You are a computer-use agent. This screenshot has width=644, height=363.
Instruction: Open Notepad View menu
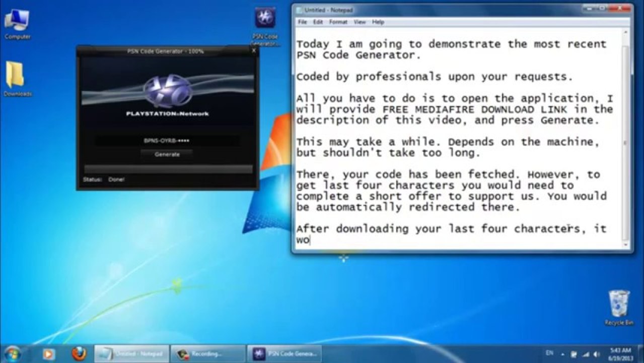pos(360,22)
